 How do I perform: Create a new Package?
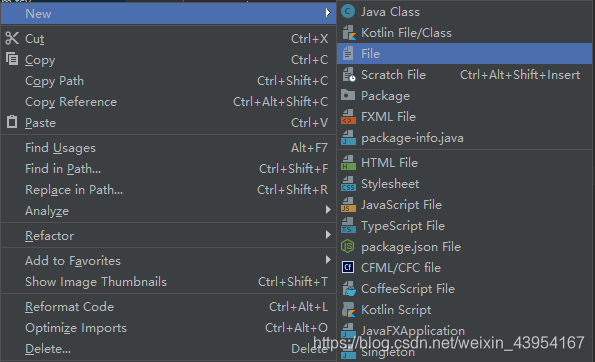(x=464, y=96)
